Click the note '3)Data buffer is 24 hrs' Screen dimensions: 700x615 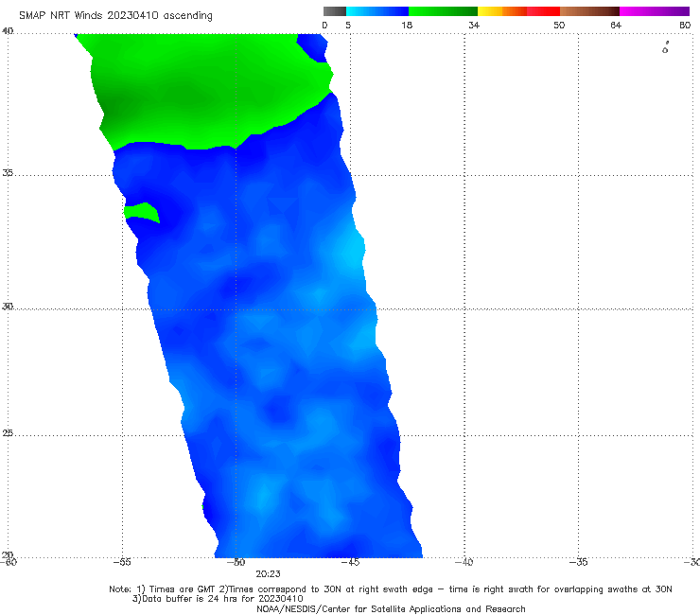click(218, 599)
